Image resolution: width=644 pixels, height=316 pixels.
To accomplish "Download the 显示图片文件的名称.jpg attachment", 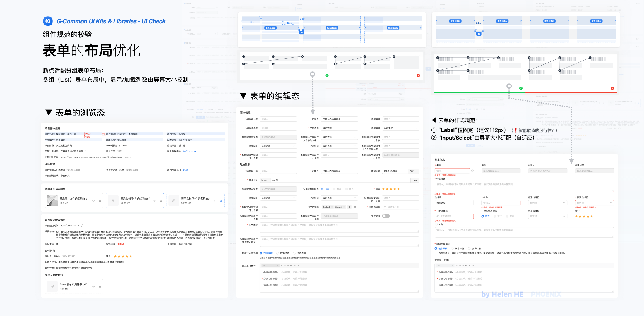I will tap(100, 200).
